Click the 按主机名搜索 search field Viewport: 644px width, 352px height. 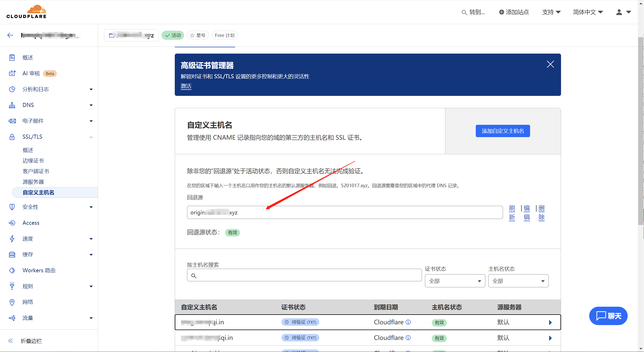point(304,276)
